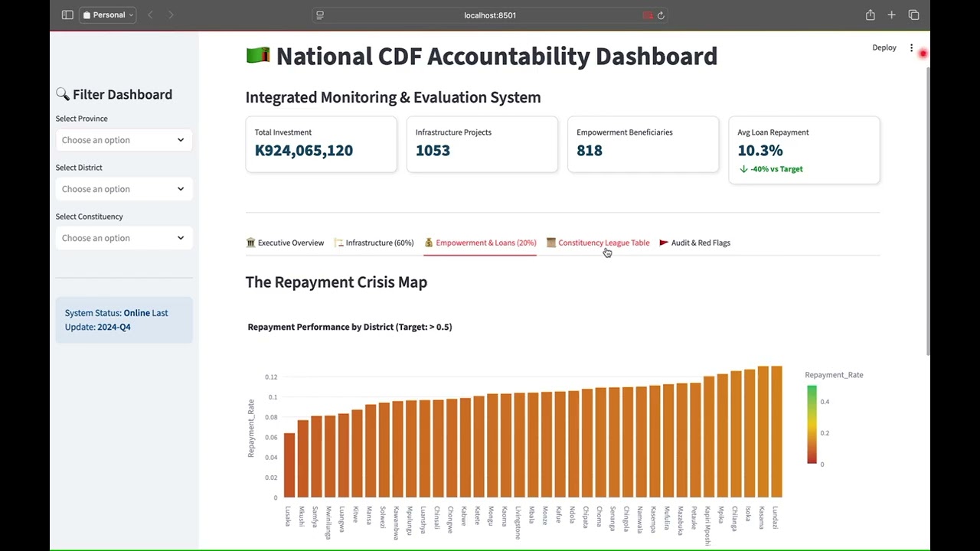
Task: Reload the page with the refresh icon
Action: click(661, 15)
